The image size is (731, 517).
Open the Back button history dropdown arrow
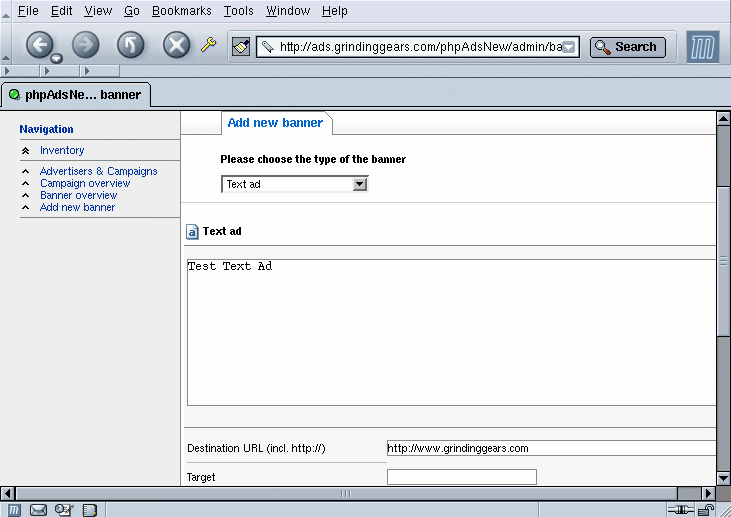click(x=56, y=58)
